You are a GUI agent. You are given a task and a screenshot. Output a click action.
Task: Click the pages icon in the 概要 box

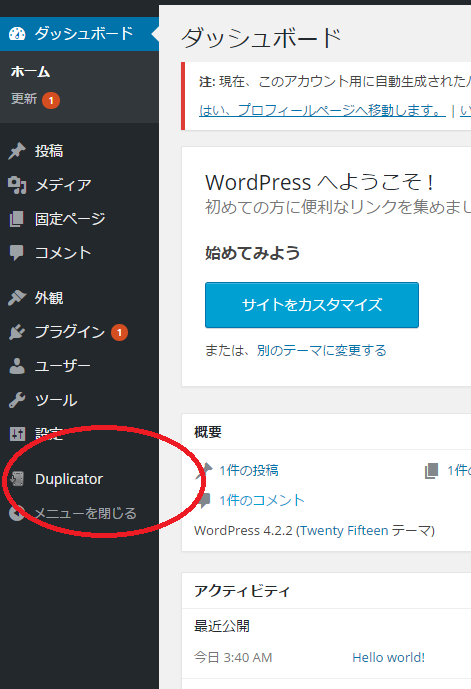point(431,471)
